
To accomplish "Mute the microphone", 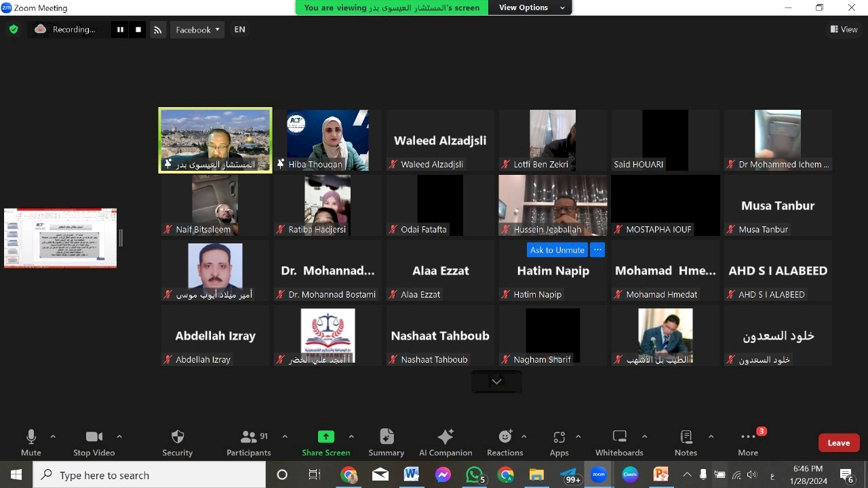I will 31,437.
